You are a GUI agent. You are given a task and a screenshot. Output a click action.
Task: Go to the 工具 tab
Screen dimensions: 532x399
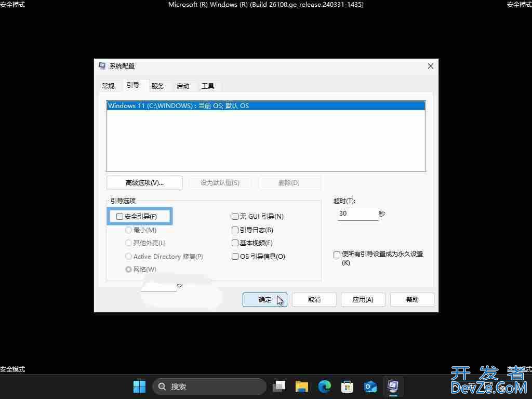pos(208,86)
